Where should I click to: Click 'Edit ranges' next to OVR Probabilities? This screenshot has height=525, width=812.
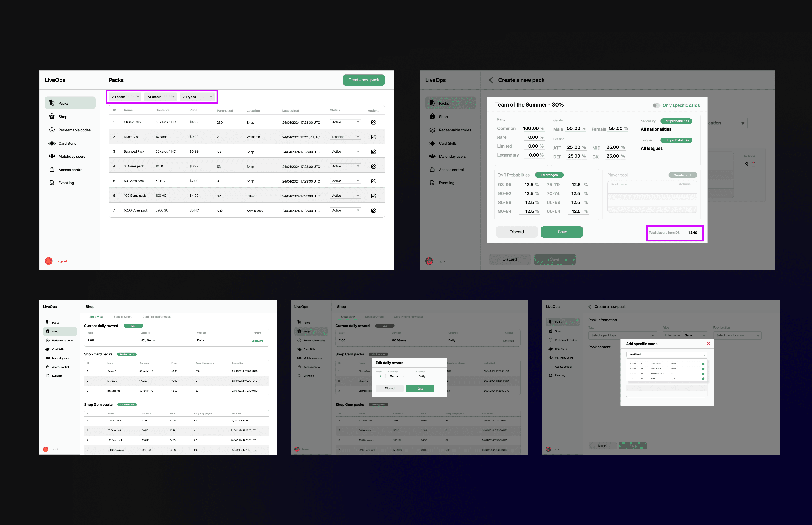tap(549, 175)
